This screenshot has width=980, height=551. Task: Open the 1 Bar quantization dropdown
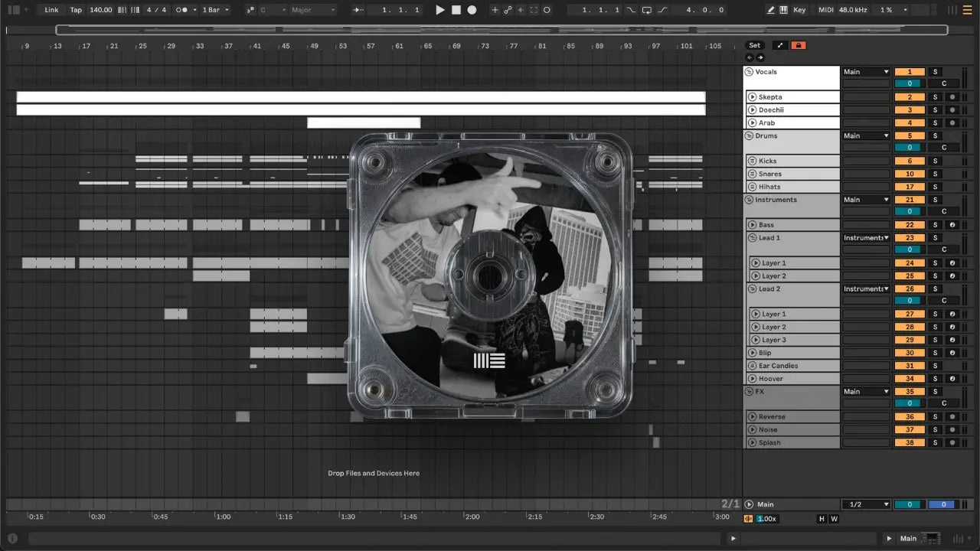[x=215, y=10]
